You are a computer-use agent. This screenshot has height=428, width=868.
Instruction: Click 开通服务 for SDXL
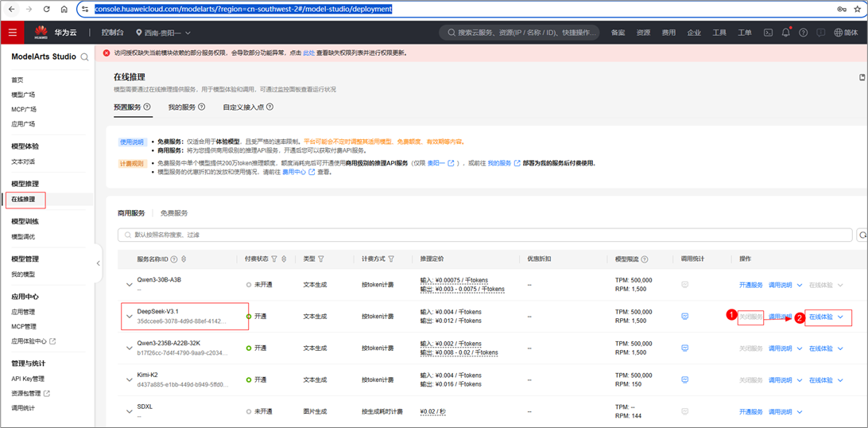pyautogui.click(x=751, y=412)
